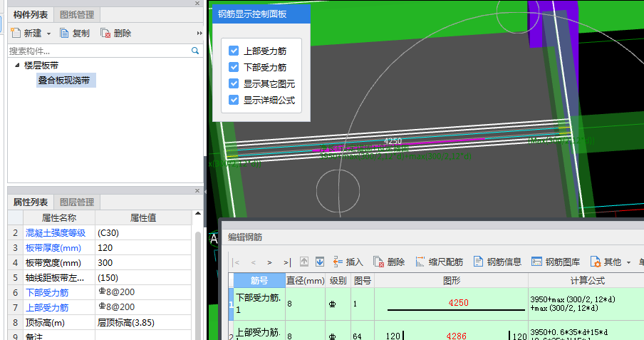
Task: Click the 下部受力筋 property name
Action: pos(47,292)
